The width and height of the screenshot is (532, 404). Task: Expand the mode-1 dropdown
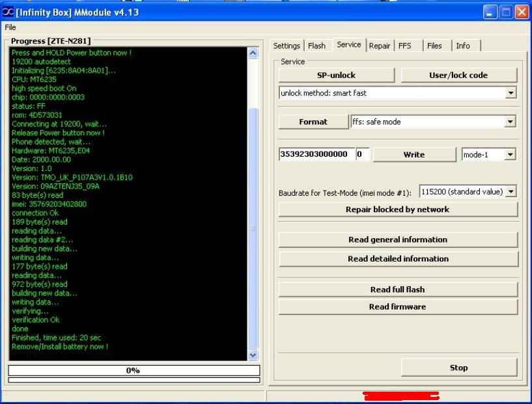click(510, 155)
